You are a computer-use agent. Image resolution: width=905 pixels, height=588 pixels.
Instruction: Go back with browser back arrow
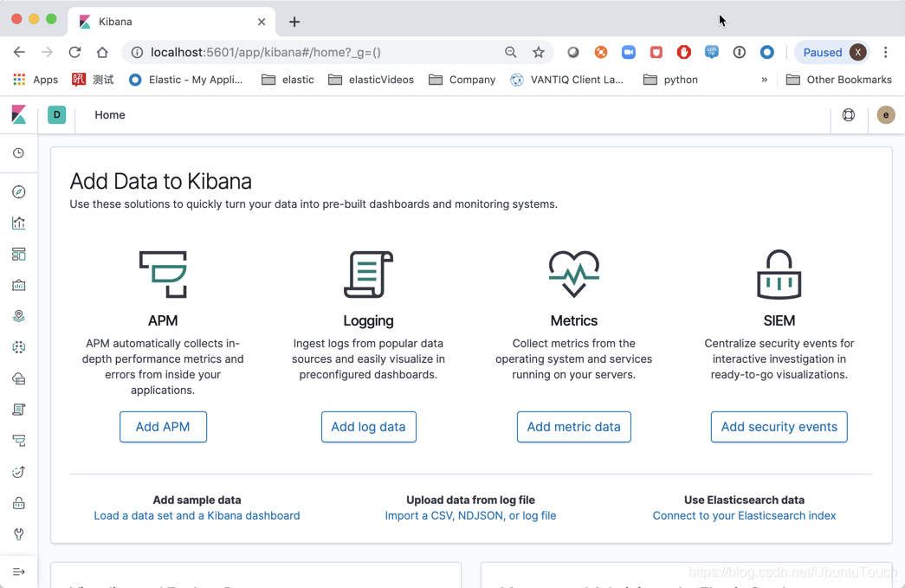[x=19, y=53]
